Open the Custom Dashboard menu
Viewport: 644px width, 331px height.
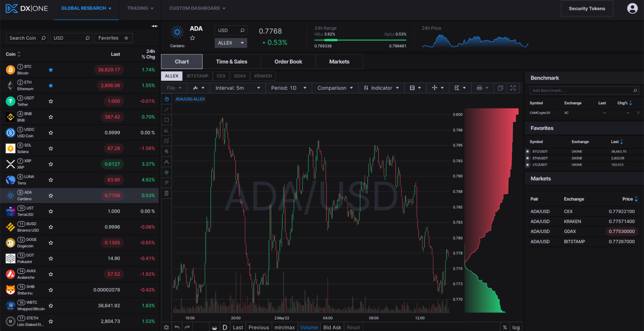pyautogui.click(x=197, y=8)
